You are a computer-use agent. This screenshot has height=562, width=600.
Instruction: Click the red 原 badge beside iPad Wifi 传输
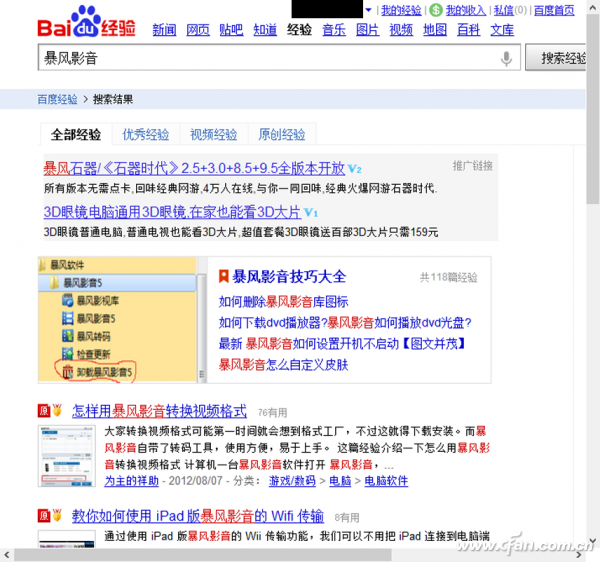pos(44,516)
